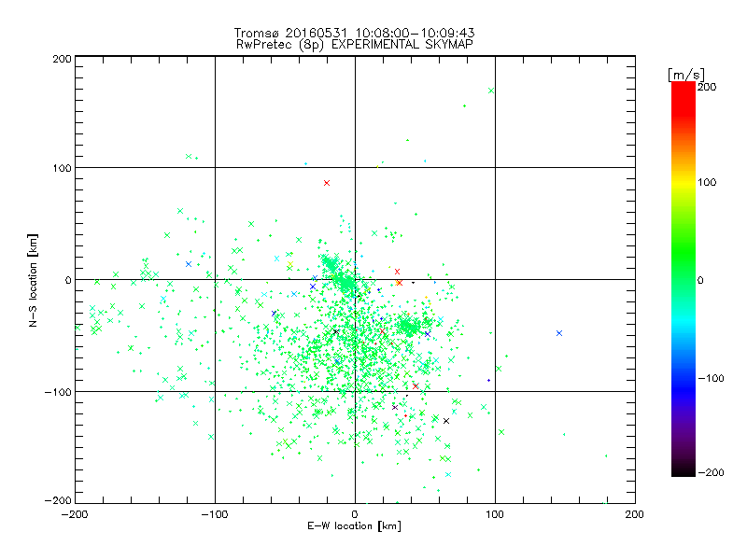Click the red X marker near the 100 km north gridline

[x=327, y=183]
